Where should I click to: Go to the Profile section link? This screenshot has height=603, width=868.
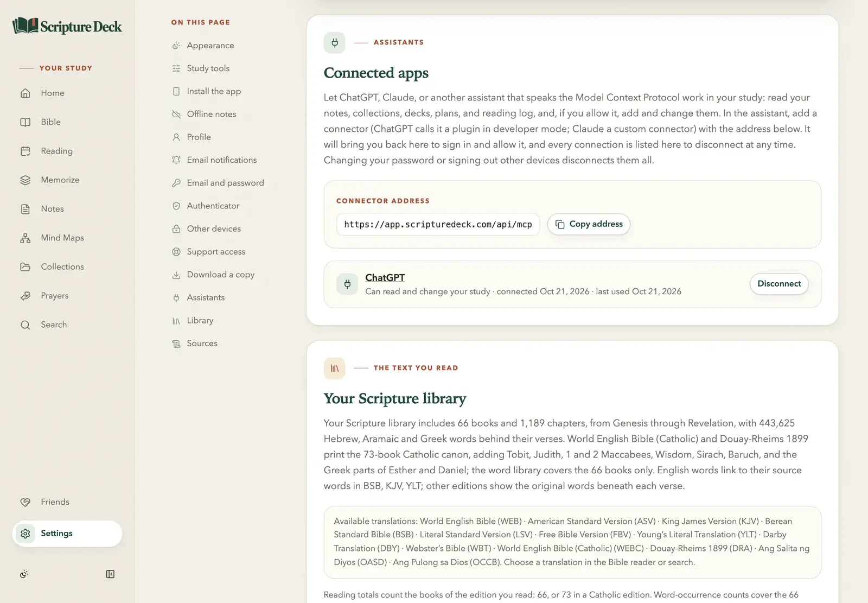pos(199,137)
